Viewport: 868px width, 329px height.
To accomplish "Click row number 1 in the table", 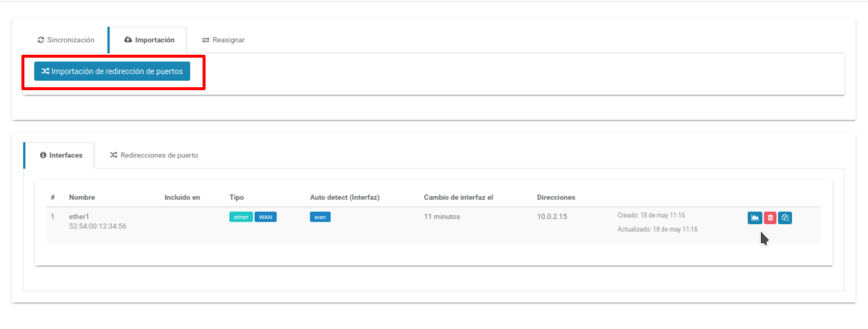I will pyautogui.click(x=52, y=217).
